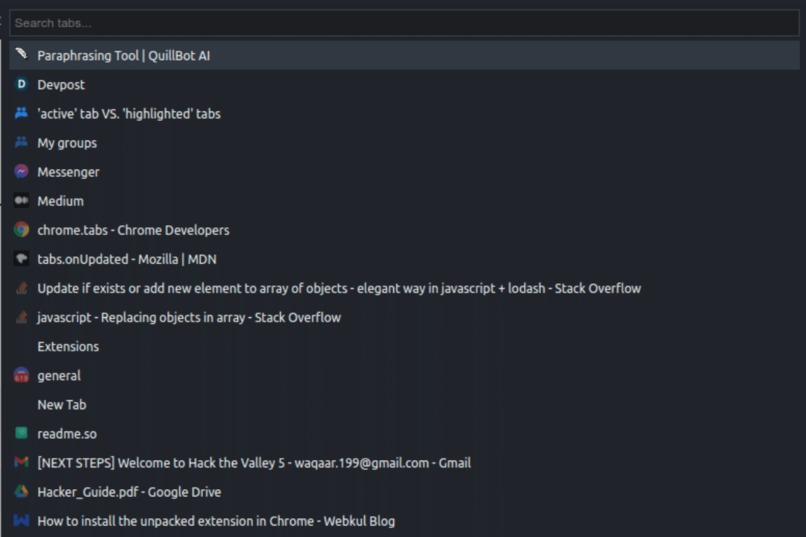Open javascript - Replacing objects in array entry

pyautogui.click(x=404, y=318)
